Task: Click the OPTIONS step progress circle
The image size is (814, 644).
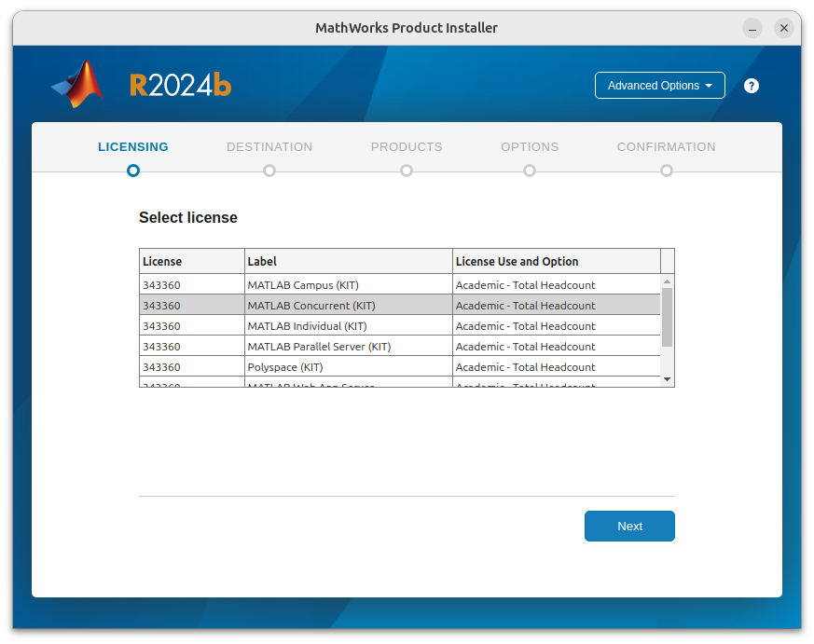Action: (x=530, y=171)
